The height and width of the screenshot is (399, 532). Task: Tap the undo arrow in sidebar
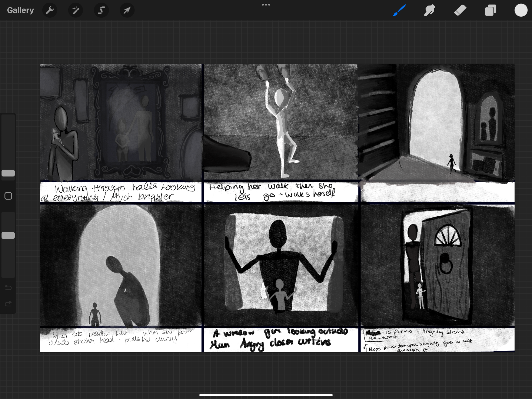[x=8, y=287]
